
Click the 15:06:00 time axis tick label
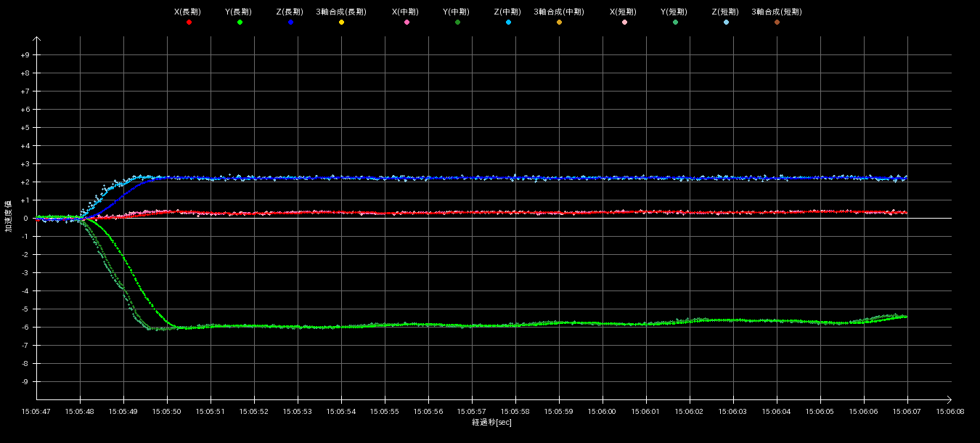pyautogui.click(x=603, y=411)
